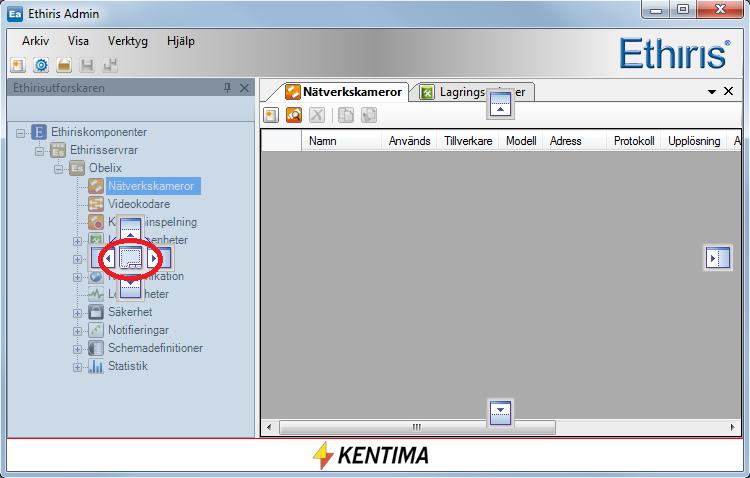Viewport: 750px width, 478px height.
Task: Click the dock-to-top guide over the tab strip
Action: pos(500,104)
